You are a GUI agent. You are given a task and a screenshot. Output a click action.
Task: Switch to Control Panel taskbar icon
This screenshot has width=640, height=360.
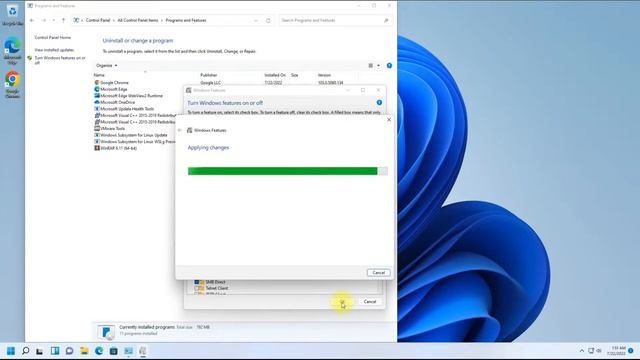click(128, 351)
